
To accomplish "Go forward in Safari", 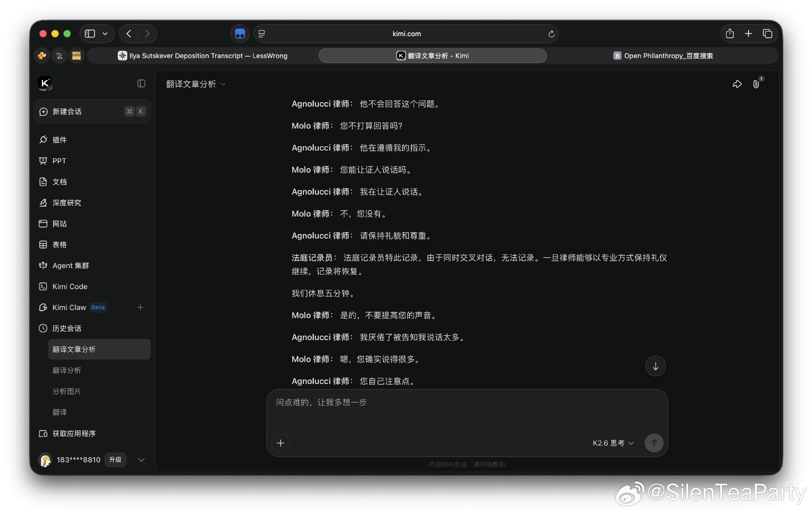I will pos(147,34).
